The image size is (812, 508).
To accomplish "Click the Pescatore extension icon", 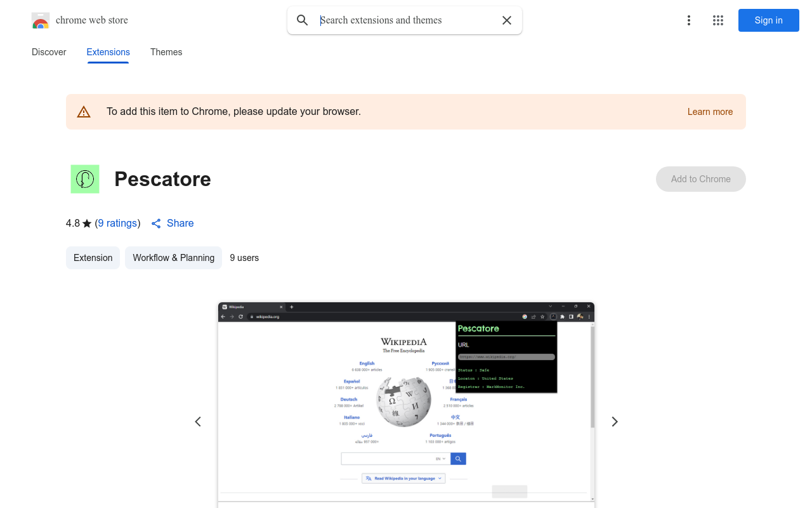I will (85, 179).
